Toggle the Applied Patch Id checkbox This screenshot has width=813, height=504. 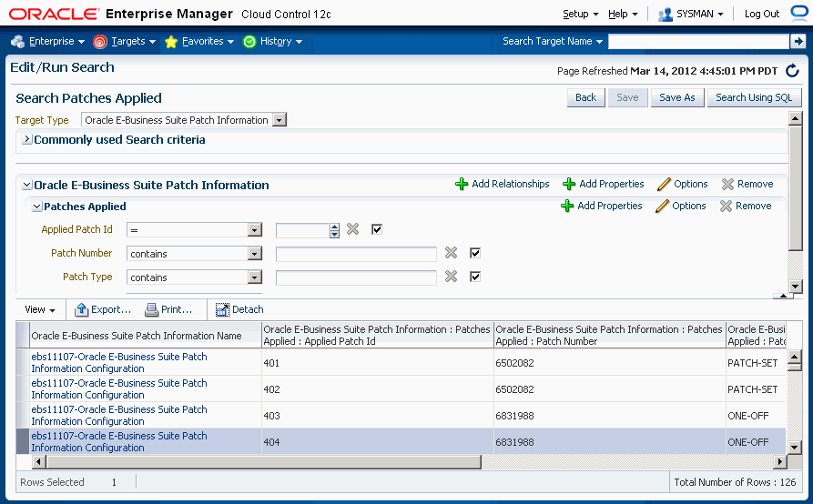click(x=377, y=229)
